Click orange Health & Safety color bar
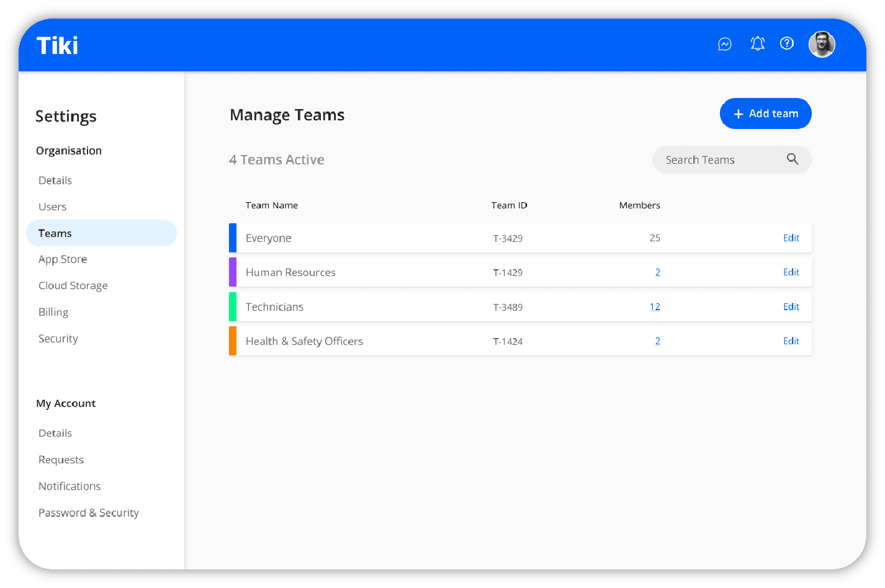Image resolution: width=885 pixels, height=588 pixels. point(233,341)
